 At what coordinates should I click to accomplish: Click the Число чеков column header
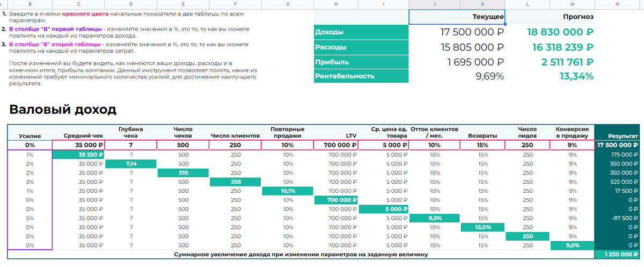click(x=184, y=132)
